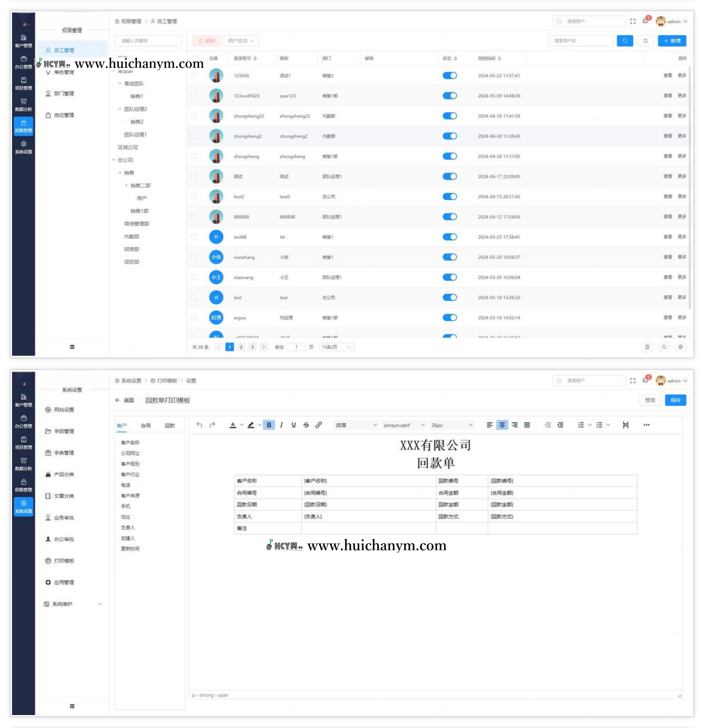This screenshot has width=701, height=728.
Task: Decrease indent in the editor toolbar
Action: click(x=548, y=425)
